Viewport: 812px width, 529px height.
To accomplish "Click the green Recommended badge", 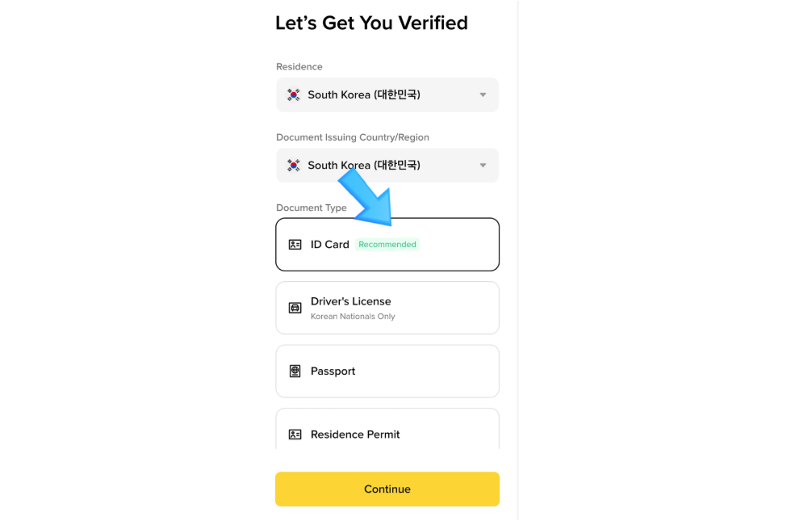I will point(387,245).
